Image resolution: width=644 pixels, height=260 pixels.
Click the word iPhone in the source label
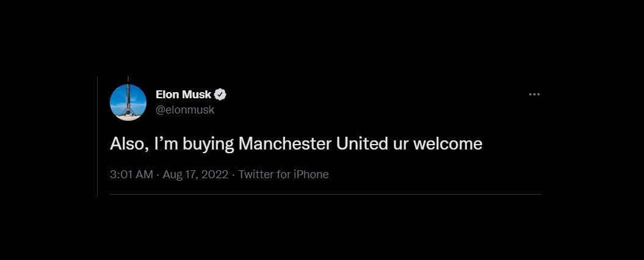point(311,175)
